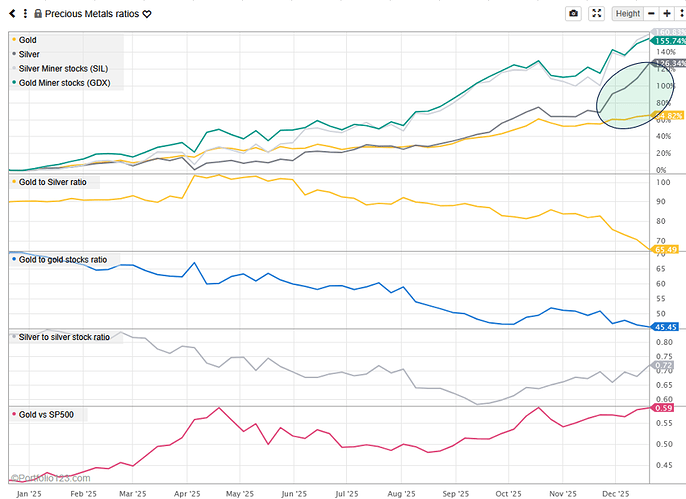Click the Height label button
This screenshot has height=499, width=686.
tap(627, 14)
